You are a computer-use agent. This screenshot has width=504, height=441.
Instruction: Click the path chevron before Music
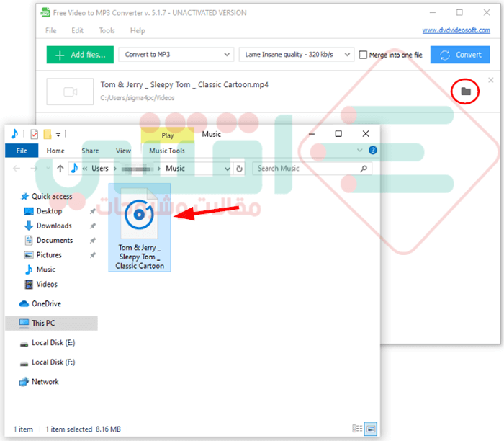pos(159,169)
